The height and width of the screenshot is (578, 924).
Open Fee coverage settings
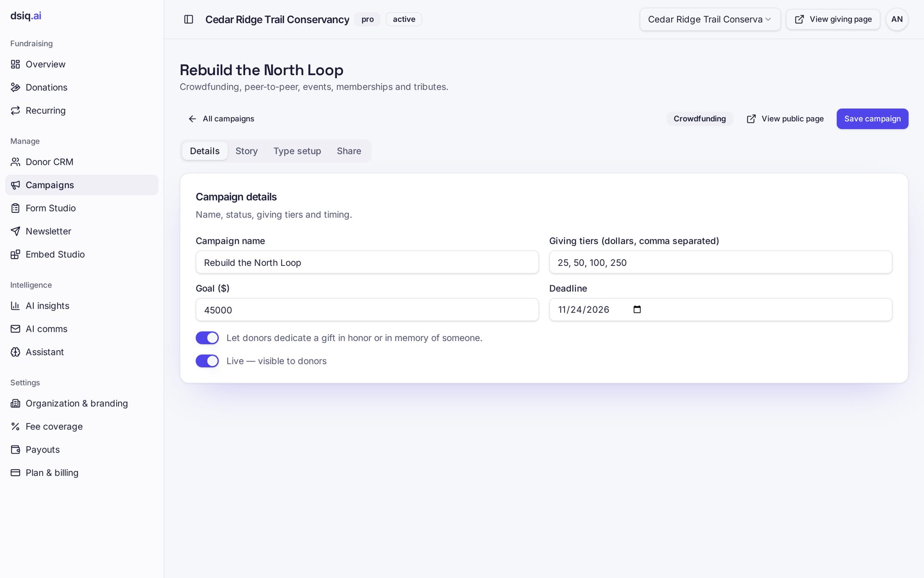point(82,426)
